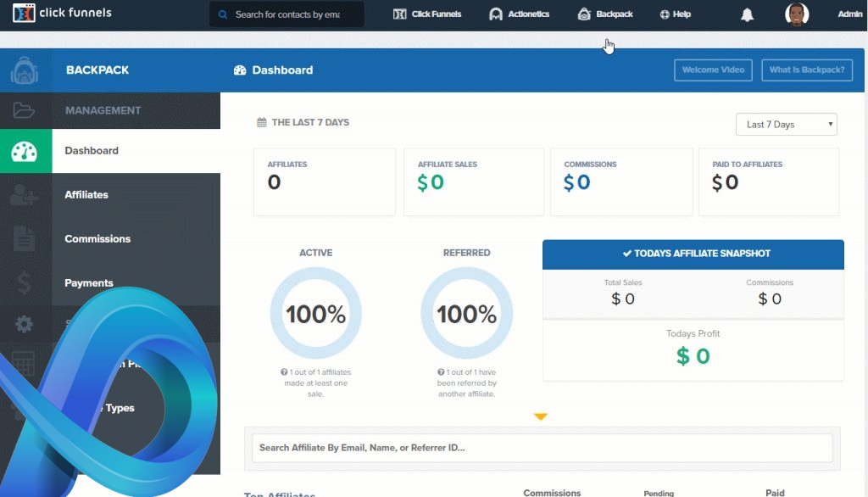This screenshot has height=497, width=868.
Task: Click the help icon under Active chart
Action: 284,372
